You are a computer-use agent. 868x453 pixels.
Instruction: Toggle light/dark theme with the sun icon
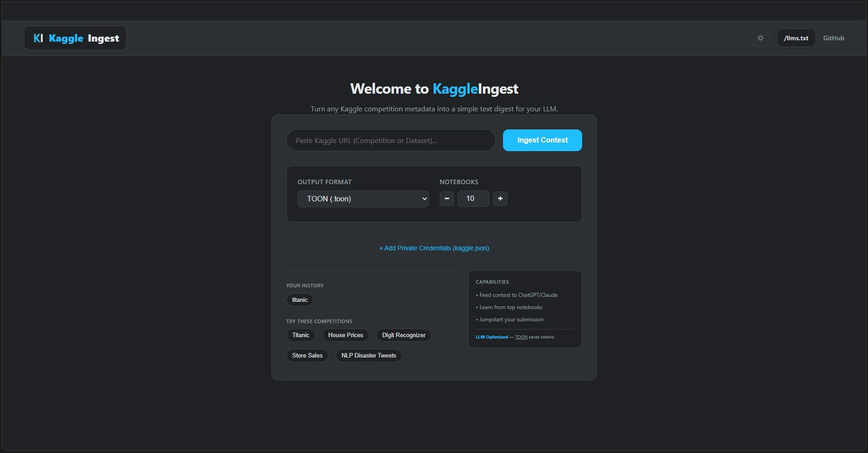point(760,38)
